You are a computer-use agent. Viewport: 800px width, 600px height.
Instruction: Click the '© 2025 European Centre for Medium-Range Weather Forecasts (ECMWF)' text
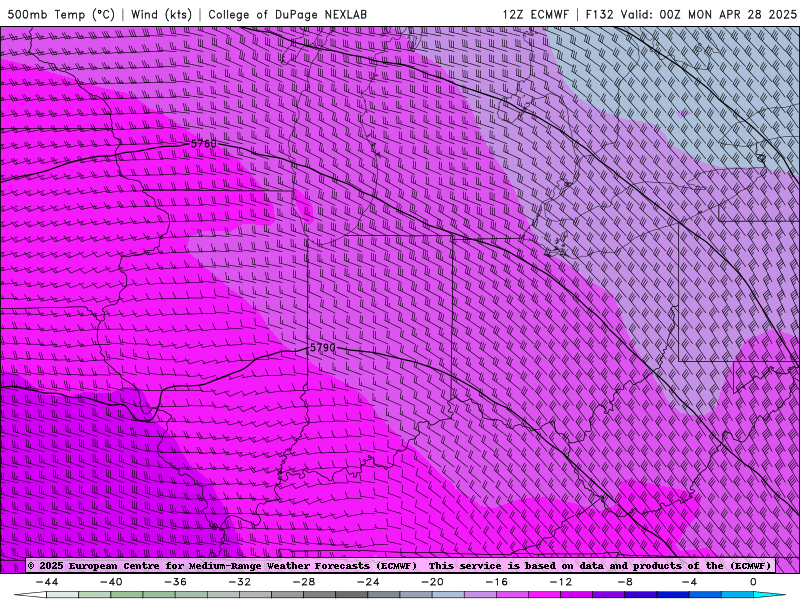tap(223, 566)
